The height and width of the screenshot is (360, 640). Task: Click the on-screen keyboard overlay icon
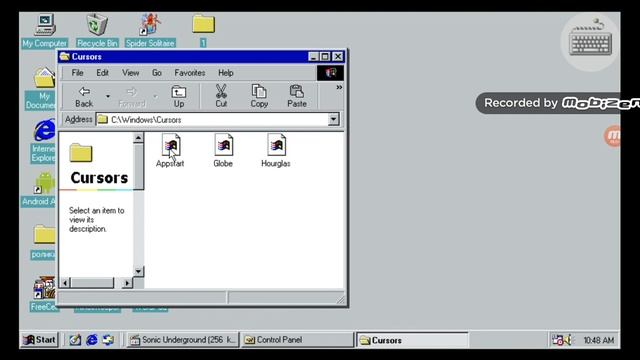tap(591, 42)
